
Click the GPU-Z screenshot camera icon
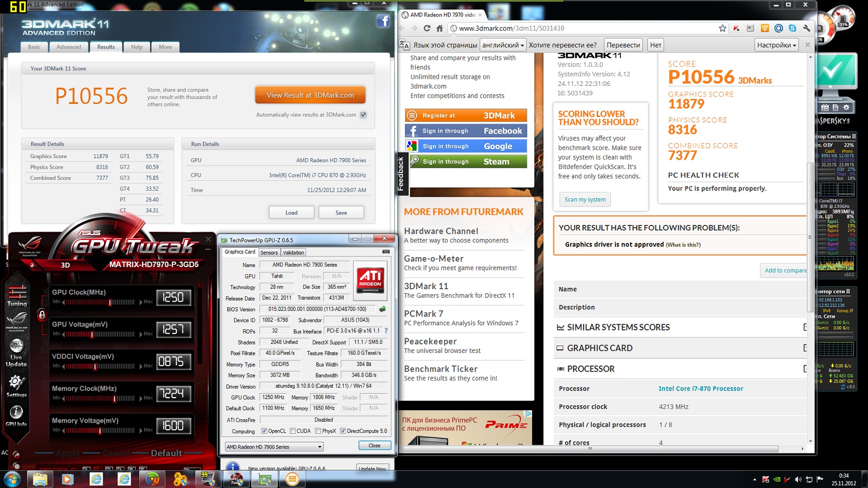pos(386,252)
